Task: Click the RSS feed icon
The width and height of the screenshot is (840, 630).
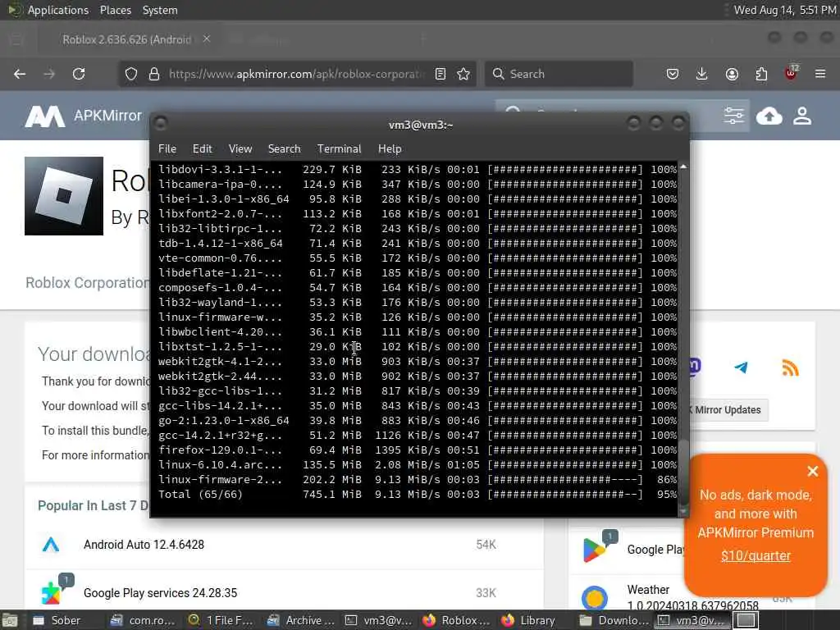Action: (790, 367)
